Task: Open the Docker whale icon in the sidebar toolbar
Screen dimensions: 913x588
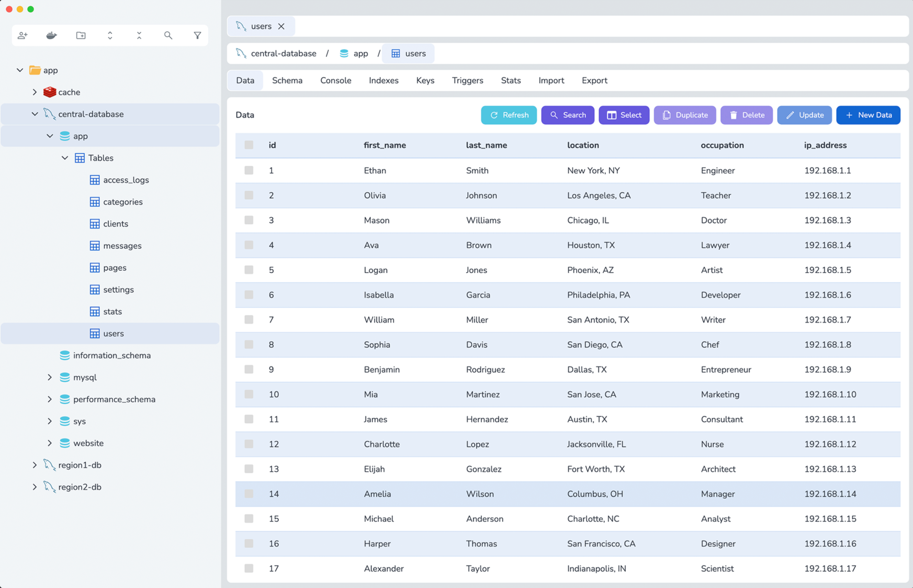Action: [x=51, y=36]
